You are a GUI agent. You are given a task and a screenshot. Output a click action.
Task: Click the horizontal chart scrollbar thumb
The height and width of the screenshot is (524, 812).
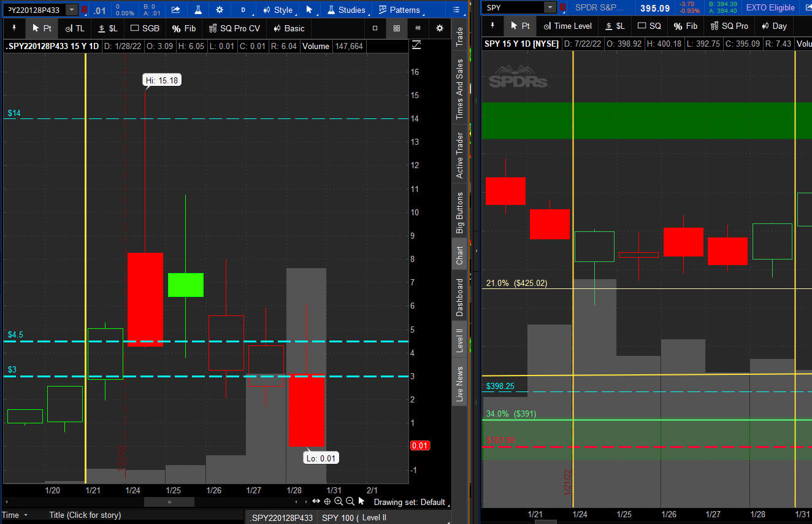pyautogui.click(x=169, y=502)
